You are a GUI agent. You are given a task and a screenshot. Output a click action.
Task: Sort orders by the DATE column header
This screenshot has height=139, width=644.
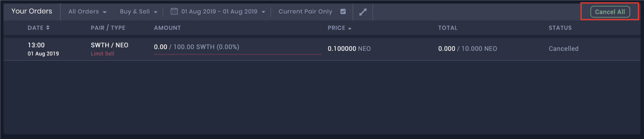(35, 28)
